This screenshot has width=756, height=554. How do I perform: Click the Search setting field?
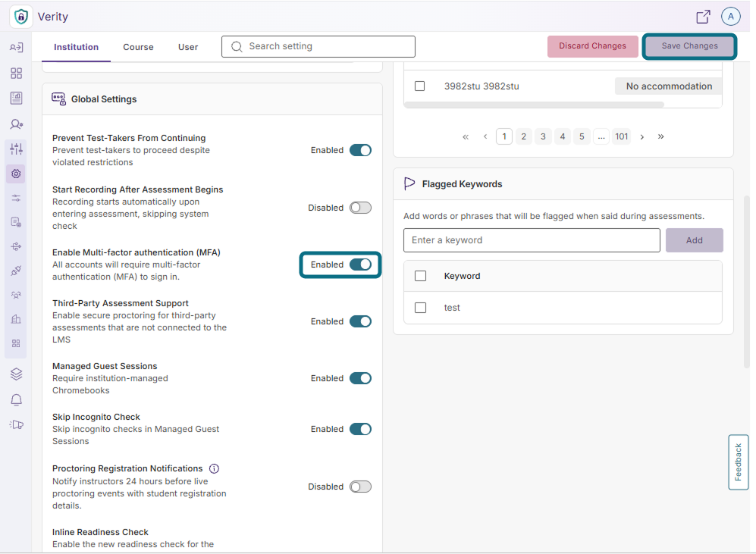tap(318, 47)
